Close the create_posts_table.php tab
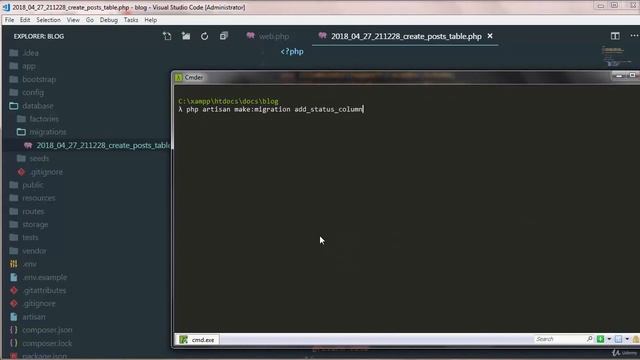This screenshot has width=640, height=360. [x=490, y=36]
